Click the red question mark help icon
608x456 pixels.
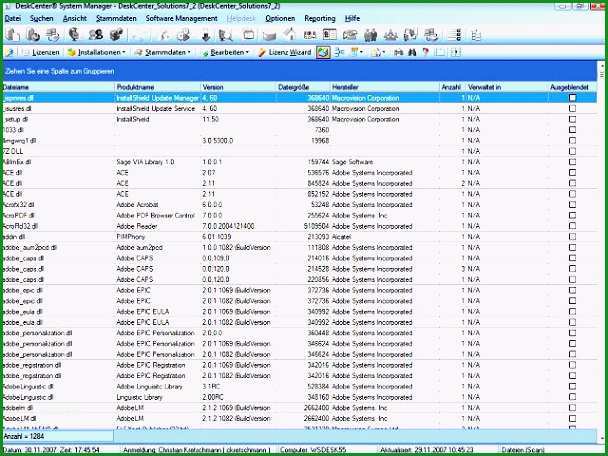(x=425, y=52)
